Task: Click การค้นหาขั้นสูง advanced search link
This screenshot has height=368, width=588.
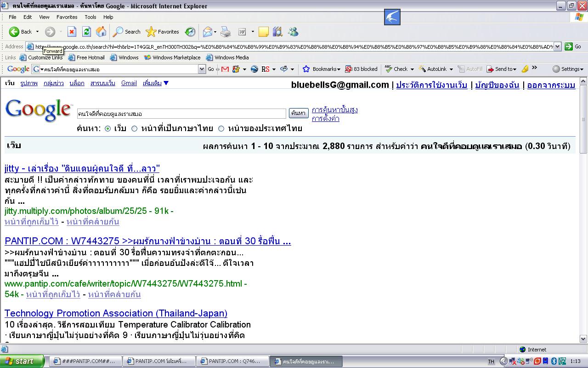Action: click(334, 110)
